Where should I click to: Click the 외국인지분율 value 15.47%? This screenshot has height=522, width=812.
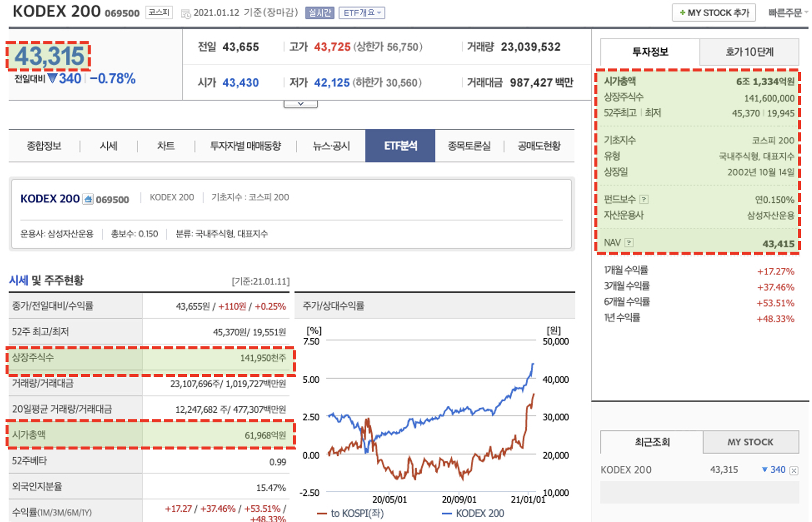coord(271,487)
